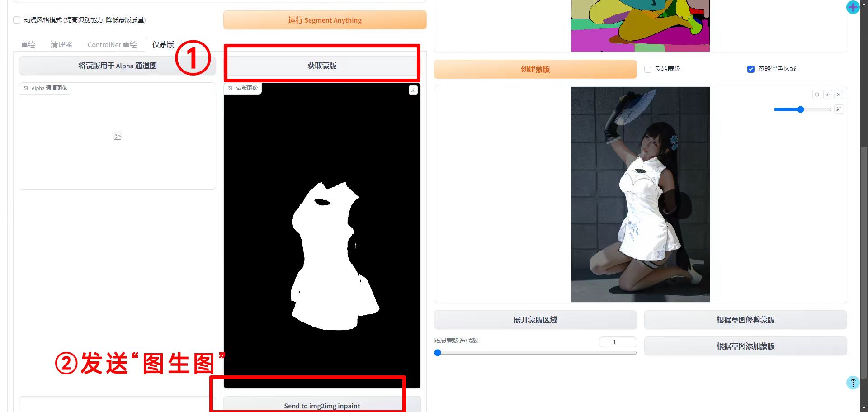This screenshot has width=868, height=412.
Task: Run Segment Anything with the orange button
Action: pos(325,20)
